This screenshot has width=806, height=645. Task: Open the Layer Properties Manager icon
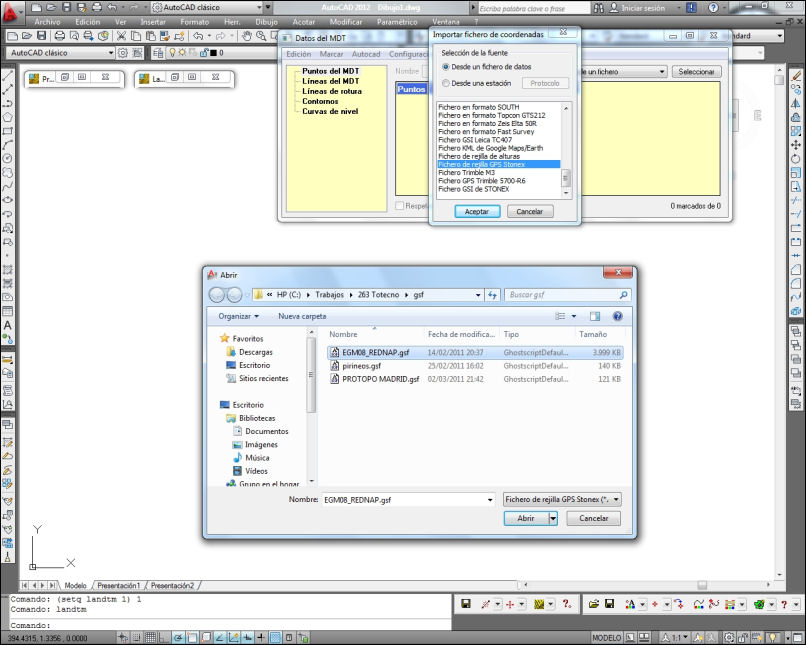tap(158, 53)
